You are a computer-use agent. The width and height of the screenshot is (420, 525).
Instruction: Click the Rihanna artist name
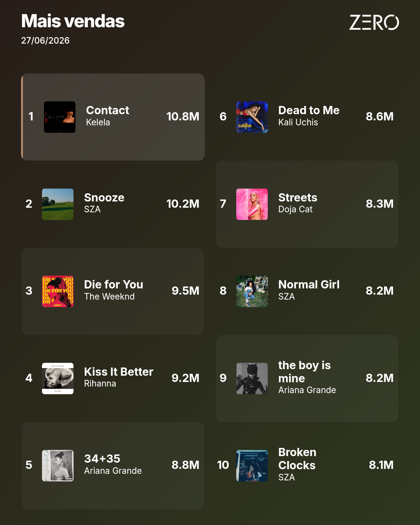click(x=100, y=384)
